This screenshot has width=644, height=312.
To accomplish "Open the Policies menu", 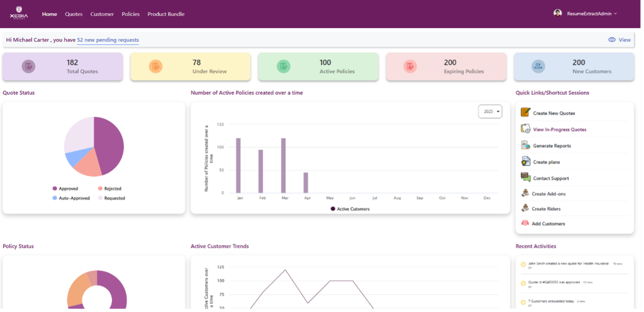I will [x=130, y=14].
